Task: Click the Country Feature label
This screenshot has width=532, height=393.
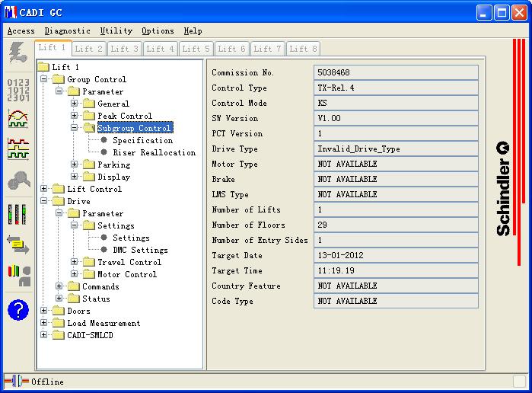Action: pyautogui.click(x=246, y=286)
